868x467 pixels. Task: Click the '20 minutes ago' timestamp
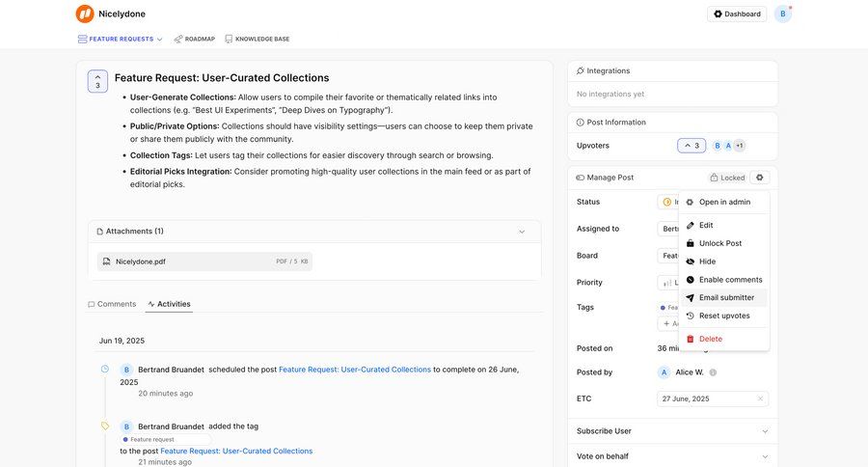point(166,394)
